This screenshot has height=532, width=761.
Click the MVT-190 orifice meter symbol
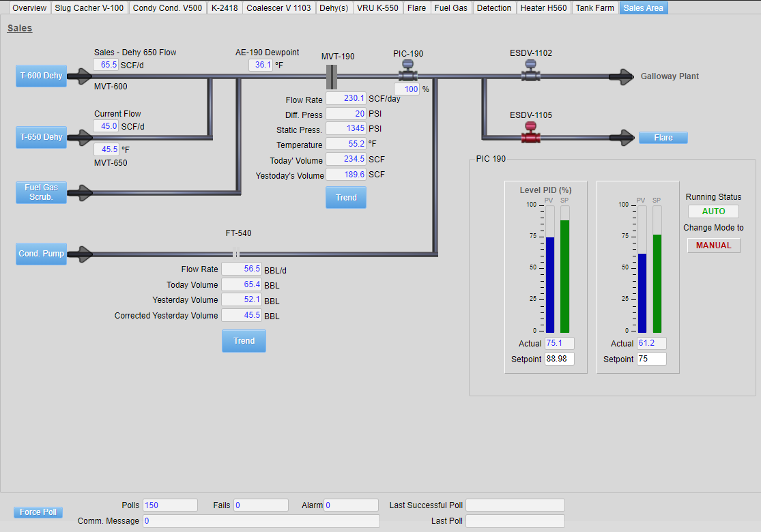(x=332, y=76)
